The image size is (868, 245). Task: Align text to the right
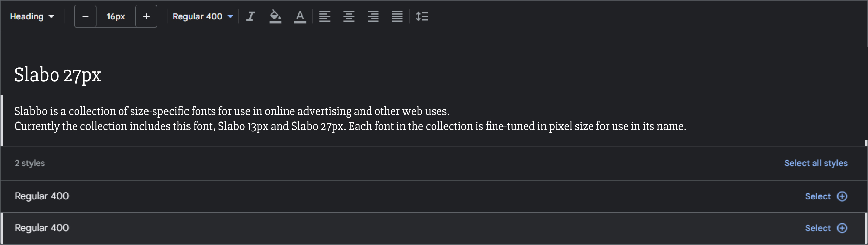tap(373, 16)
